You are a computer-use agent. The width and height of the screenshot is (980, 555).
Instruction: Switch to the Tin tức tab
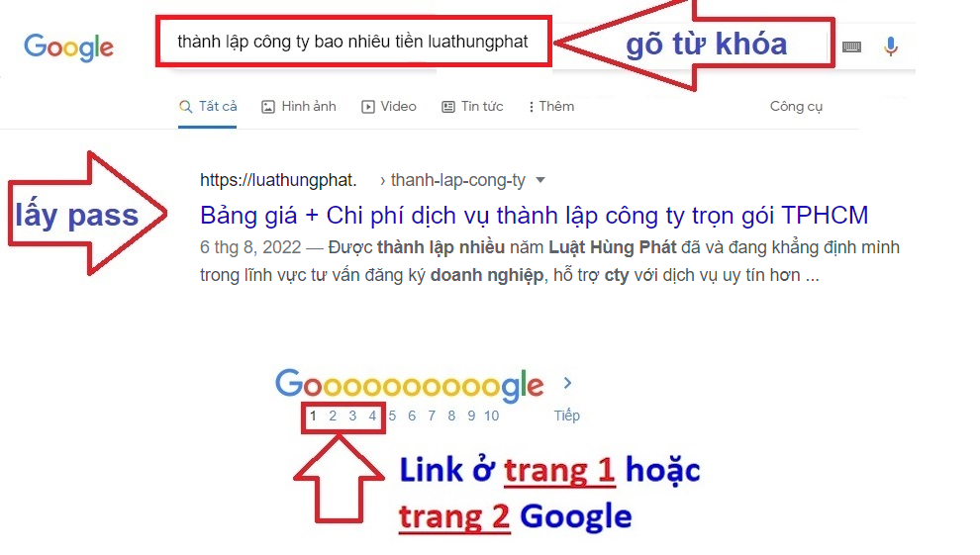[472, 107]
